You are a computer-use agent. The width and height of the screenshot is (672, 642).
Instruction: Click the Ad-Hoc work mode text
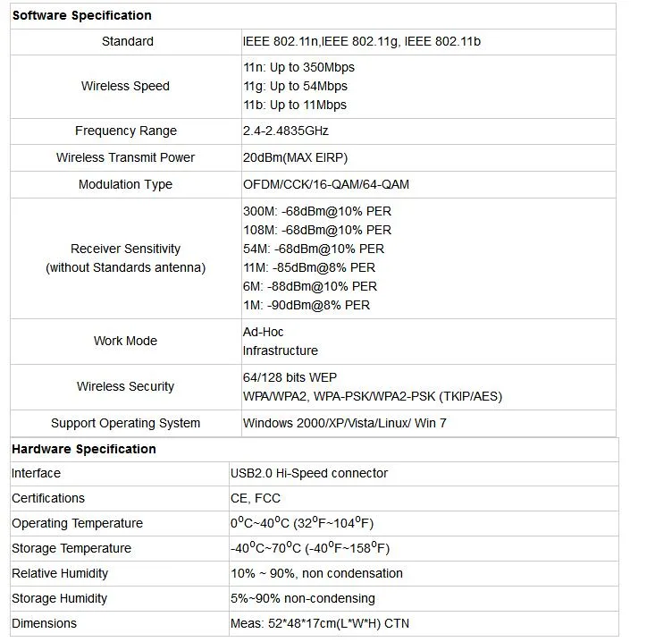[263, 332]
